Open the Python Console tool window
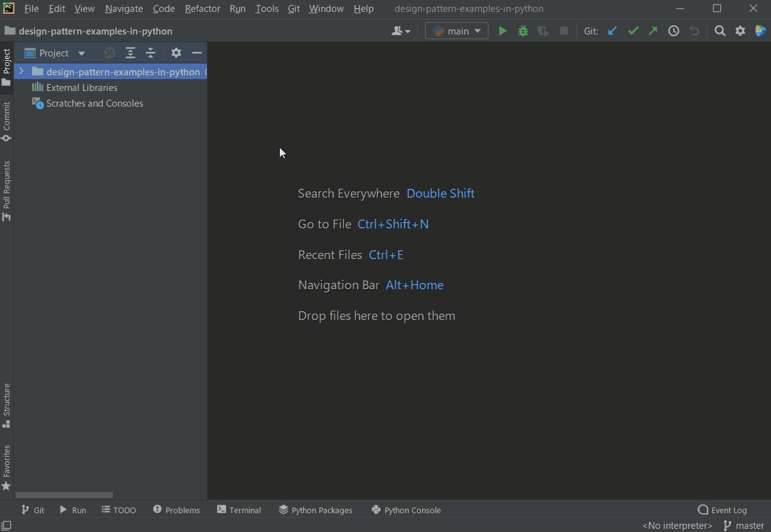771x532 pixels. click(406, 510)
